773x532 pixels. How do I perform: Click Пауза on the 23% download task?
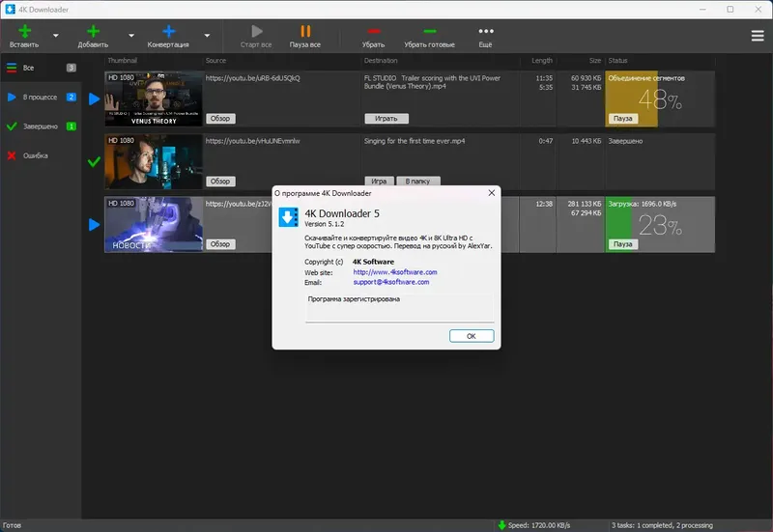(622, 244)
